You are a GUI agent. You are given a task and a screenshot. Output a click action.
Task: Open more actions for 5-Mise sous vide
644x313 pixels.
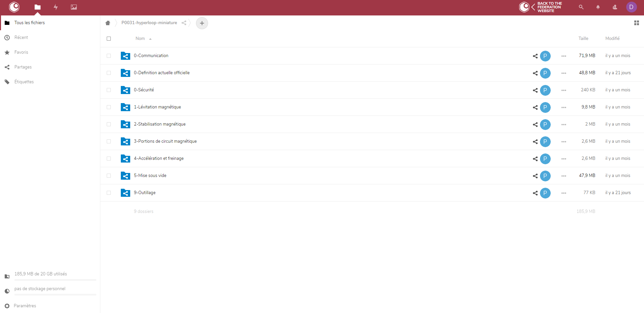[x=563, y=176]
